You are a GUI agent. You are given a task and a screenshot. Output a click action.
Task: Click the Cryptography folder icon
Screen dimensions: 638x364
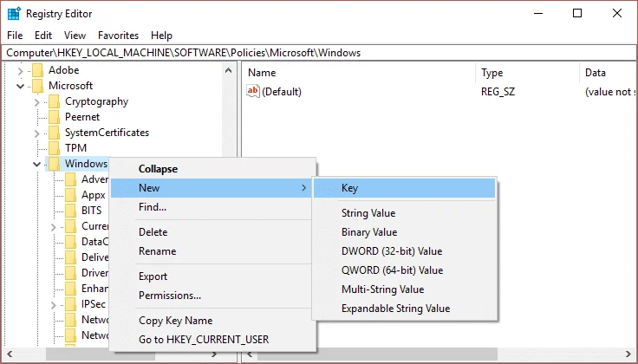(x=54, y=101)
